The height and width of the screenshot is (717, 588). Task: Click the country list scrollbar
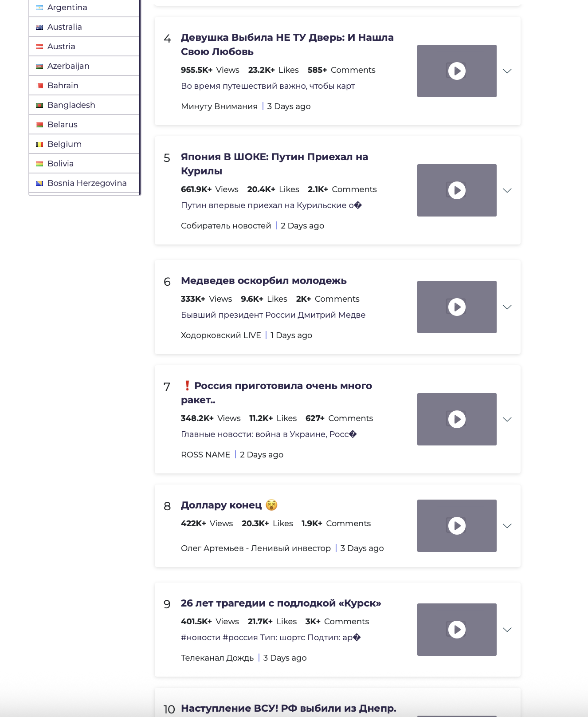(140, 98)
